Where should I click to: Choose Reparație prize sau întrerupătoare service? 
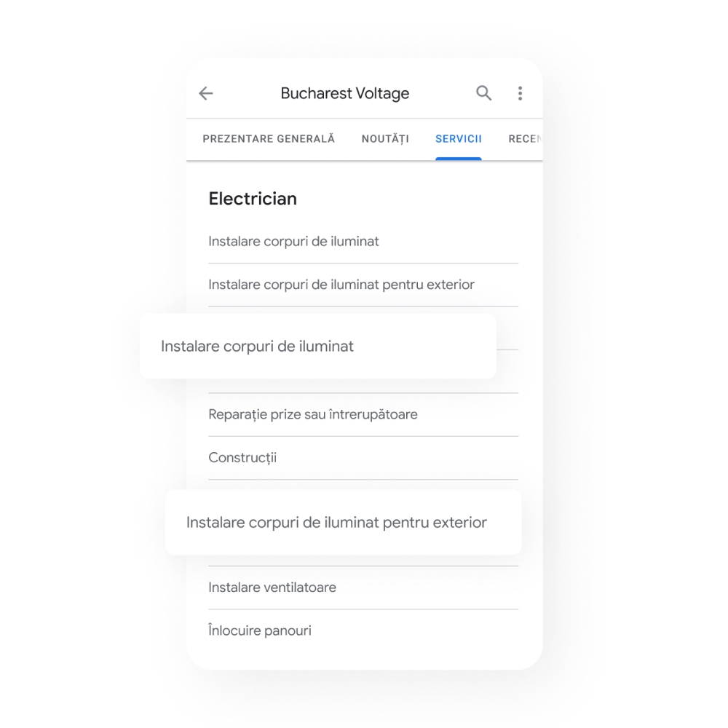(363, 414)
